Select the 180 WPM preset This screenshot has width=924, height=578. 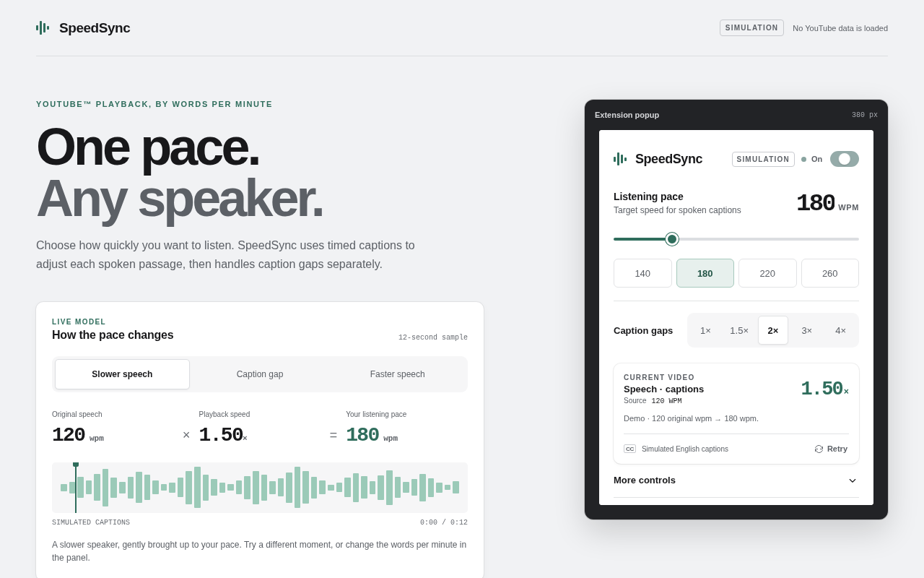pos(705,273)
